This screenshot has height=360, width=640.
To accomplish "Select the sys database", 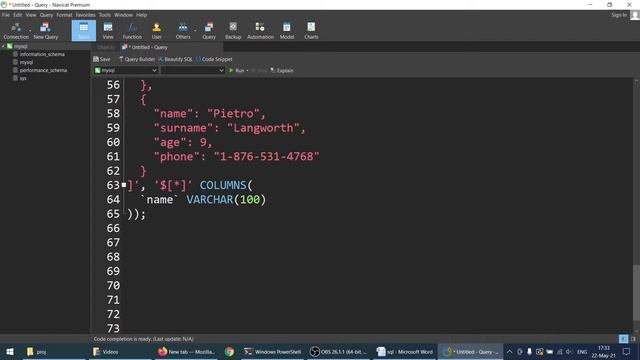I will pyautogui.click(x=23, y=78).
